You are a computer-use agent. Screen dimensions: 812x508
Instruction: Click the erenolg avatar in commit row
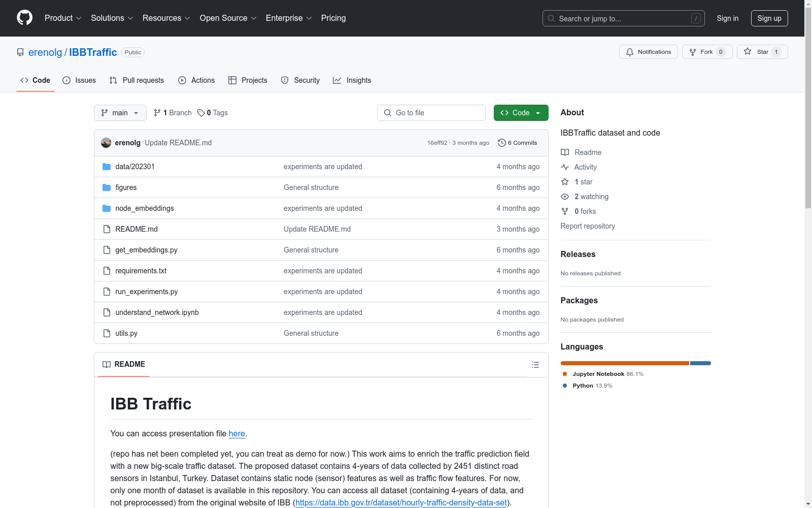click(x=106, y=143)
